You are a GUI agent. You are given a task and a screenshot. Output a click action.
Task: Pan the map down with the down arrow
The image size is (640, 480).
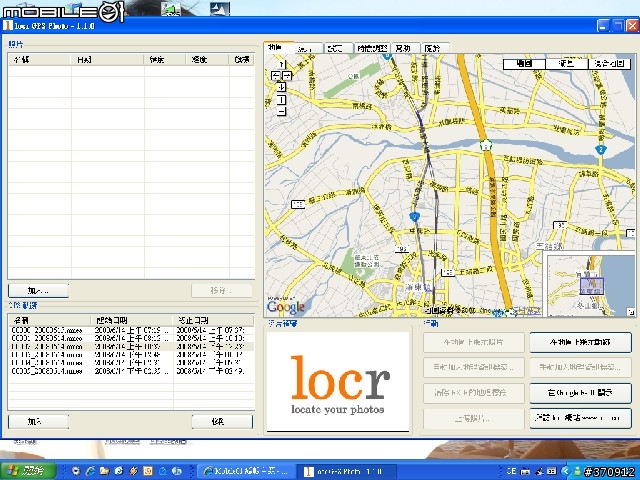coord(281,87)
